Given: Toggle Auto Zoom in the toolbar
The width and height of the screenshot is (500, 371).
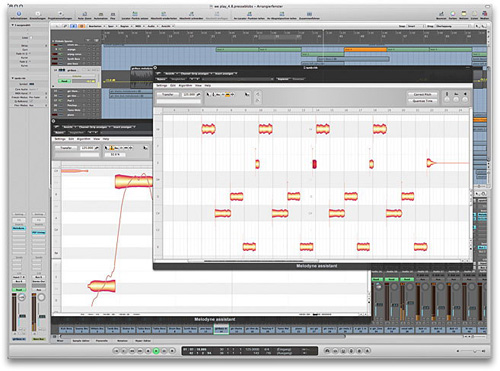Looking at the screenshot, I should click(85, 14).
